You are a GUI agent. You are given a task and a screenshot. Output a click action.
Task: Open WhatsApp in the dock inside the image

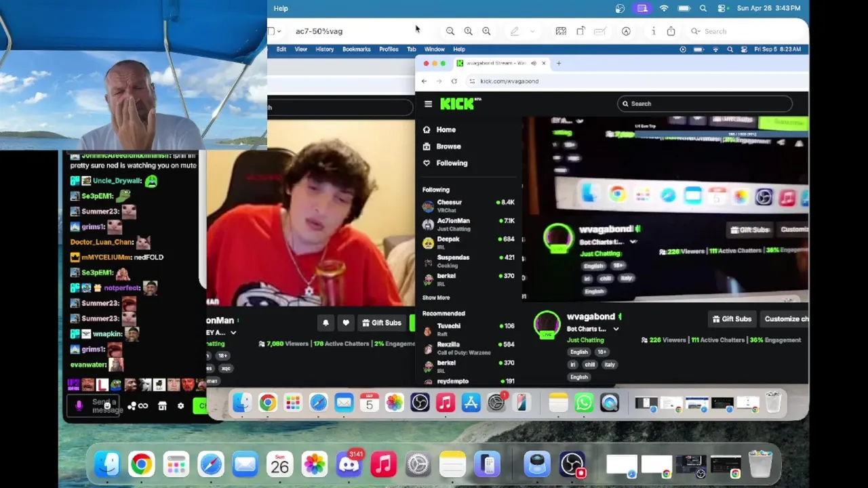584,403
